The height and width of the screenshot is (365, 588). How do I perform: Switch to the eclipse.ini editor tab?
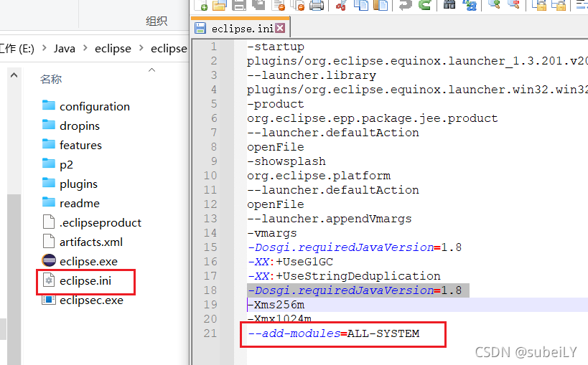coord(242,29)
